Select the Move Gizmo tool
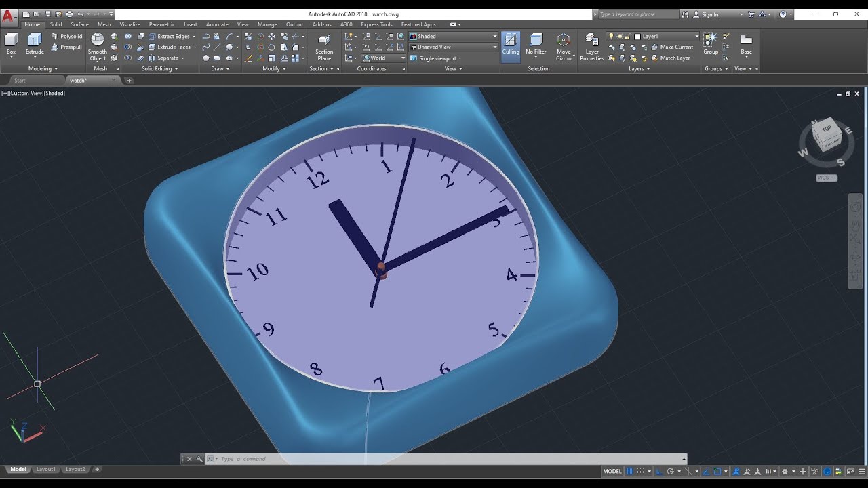Viewport: 868px width, 488px height. (x=564, y=47)
